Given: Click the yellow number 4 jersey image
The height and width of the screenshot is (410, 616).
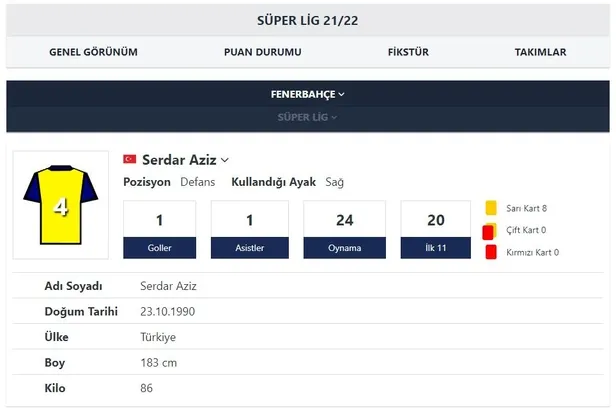Looking at the screenshot, I should (x=60, y=205).
